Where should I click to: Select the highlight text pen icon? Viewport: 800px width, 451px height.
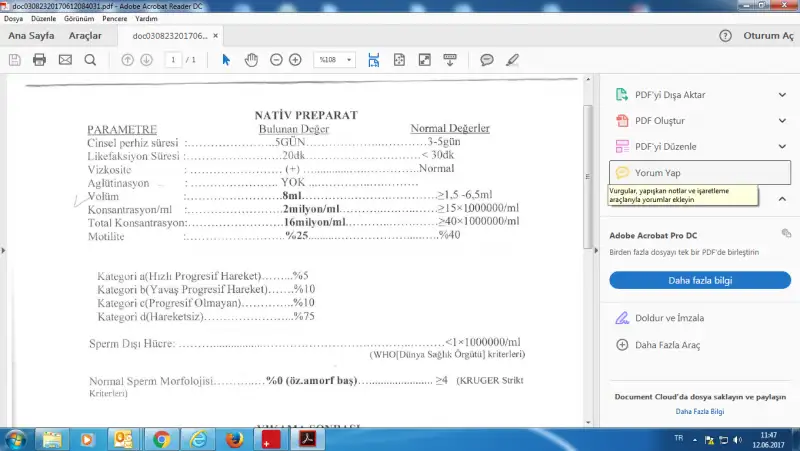(x=513, y=60)
